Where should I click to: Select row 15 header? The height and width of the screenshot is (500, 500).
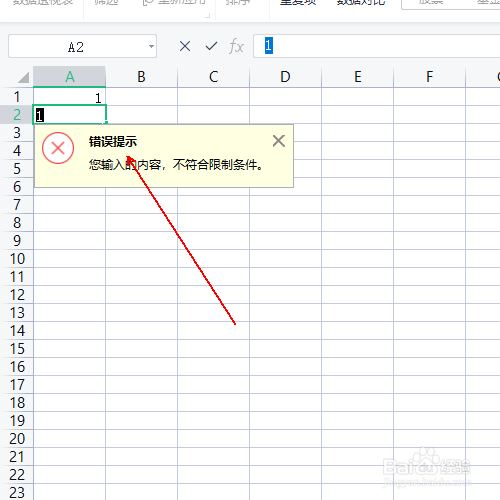click(17, 349)
